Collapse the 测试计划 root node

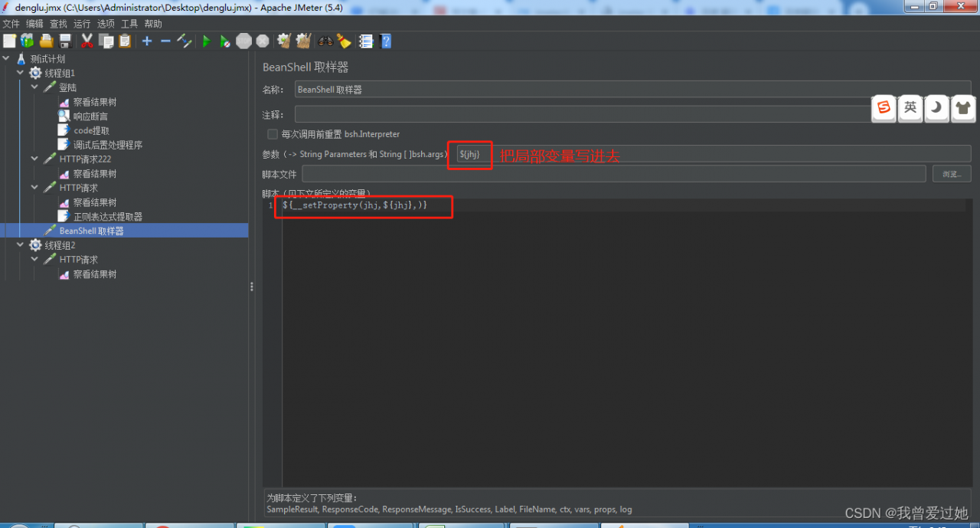7,59
